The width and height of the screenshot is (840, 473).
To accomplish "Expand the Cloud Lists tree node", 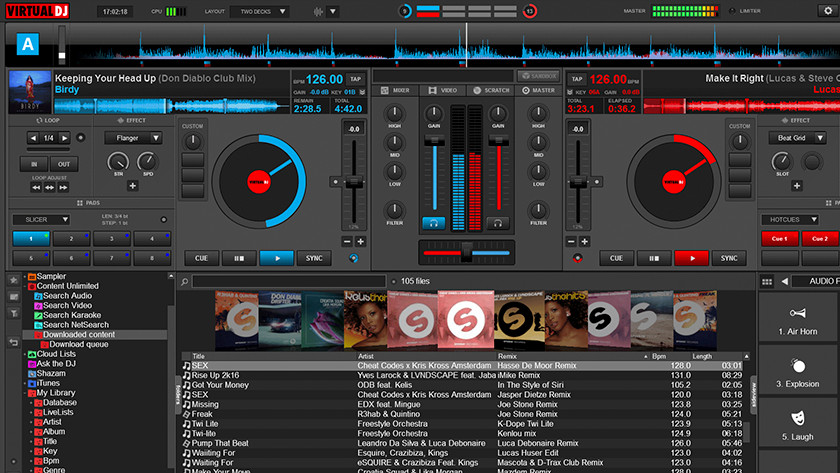I will click(x=25, y=354).
